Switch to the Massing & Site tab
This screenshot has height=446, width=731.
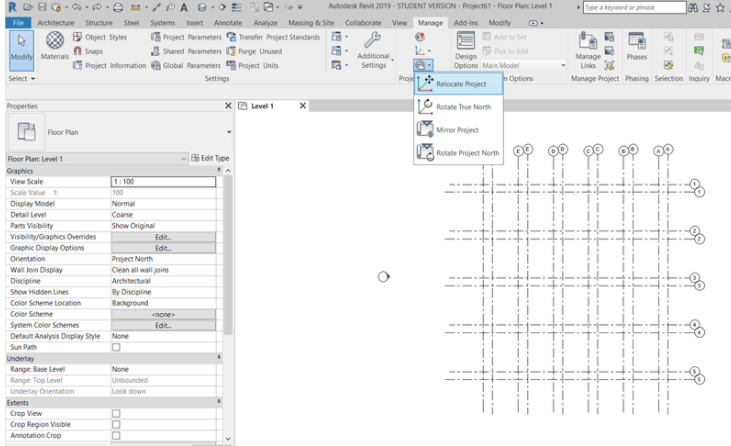tap(311, 23)
